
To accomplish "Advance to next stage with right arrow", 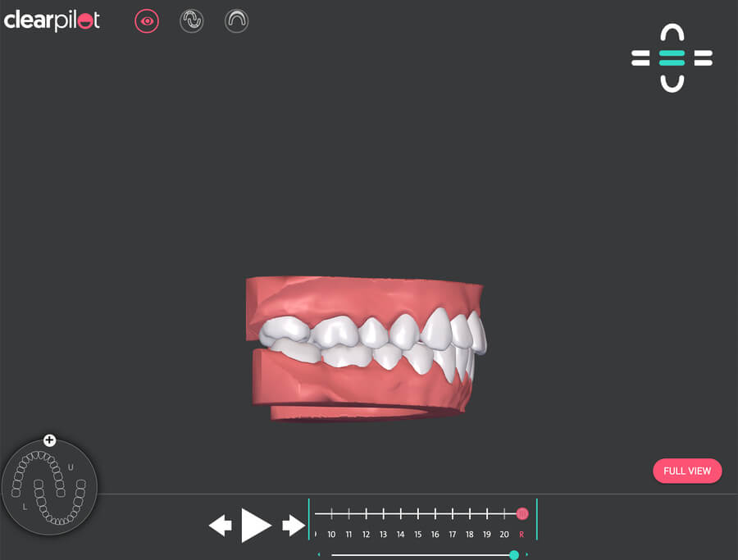I will click(293, 525).
